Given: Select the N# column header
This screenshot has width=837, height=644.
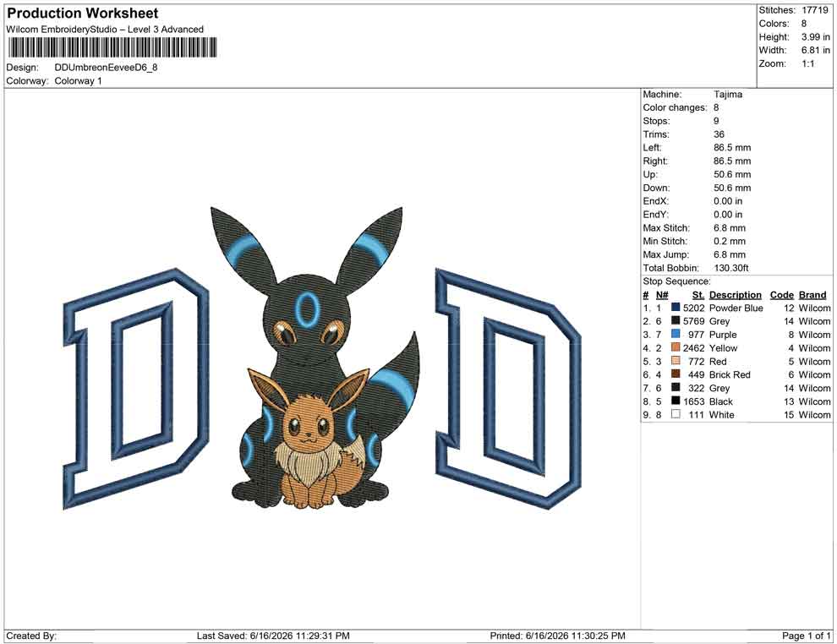Looking at the screenshot, I should [662, 294].
